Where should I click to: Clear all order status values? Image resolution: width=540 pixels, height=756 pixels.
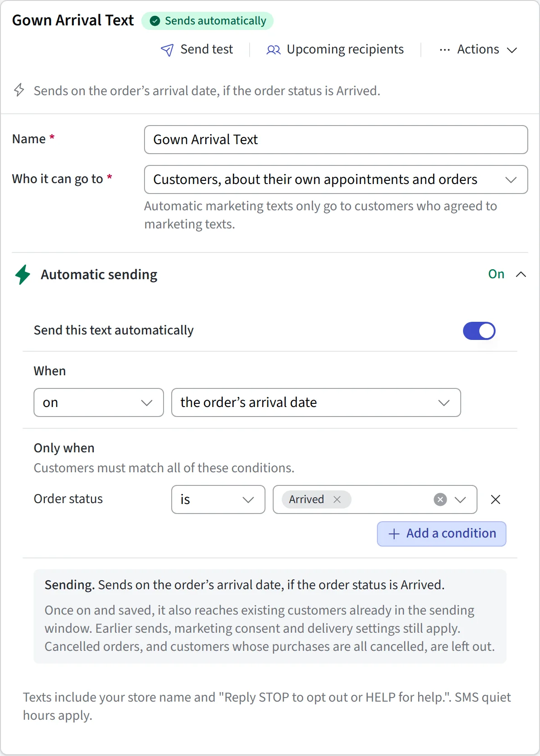coord(440,499)
